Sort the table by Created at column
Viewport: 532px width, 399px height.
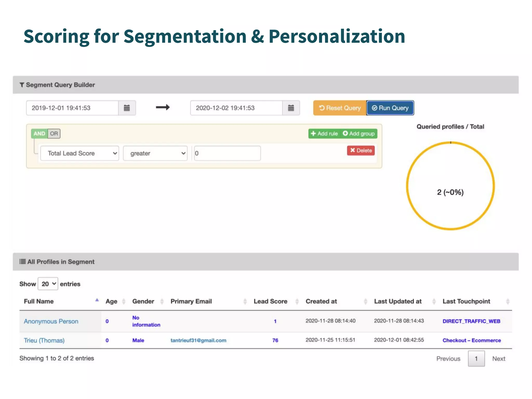336,301
